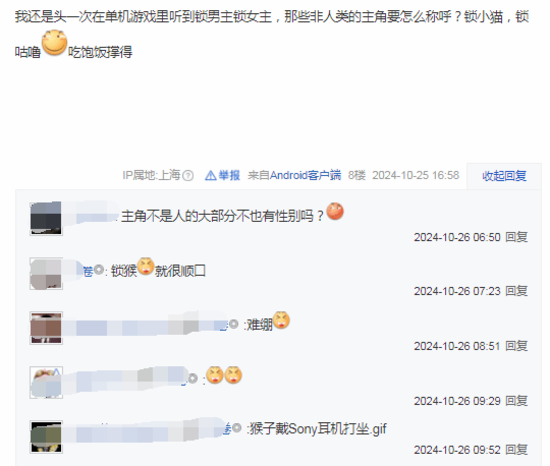Click the angry emoji after 难绷
Screen dimensions: 550x466
click(281, 320)
